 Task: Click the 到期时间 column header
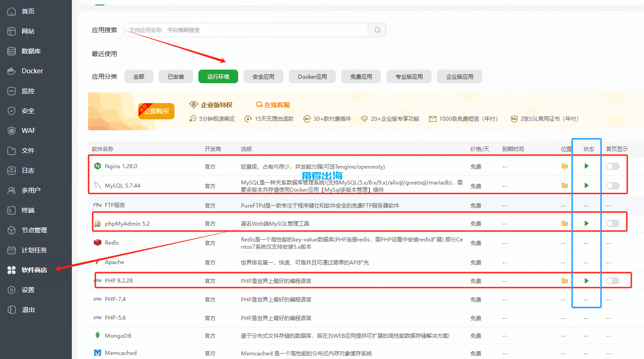point(513,149)
